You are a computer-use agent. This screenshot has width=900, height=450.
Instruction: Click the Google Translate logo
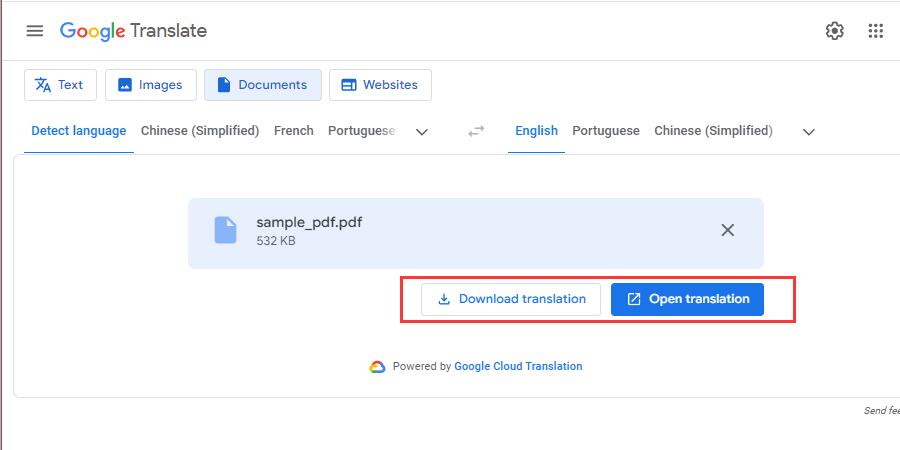[133, 31]
